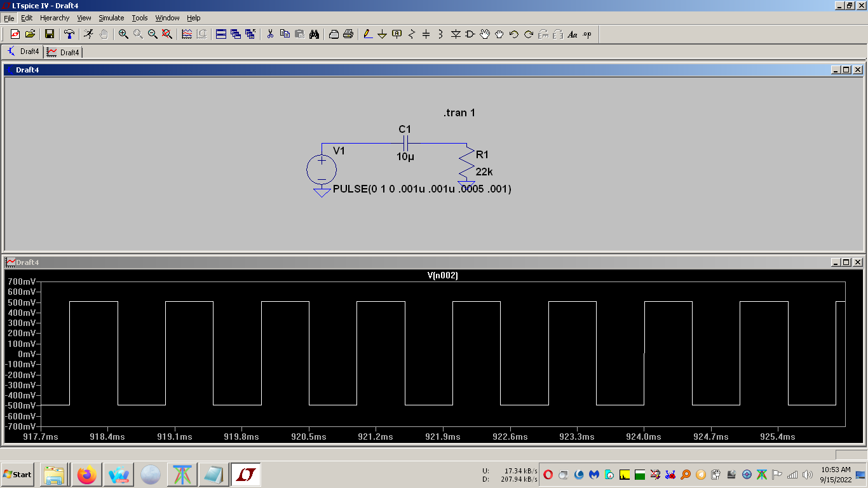Click the 22k resistor value
Screen dimensions: 868x488
pos(484,172)
